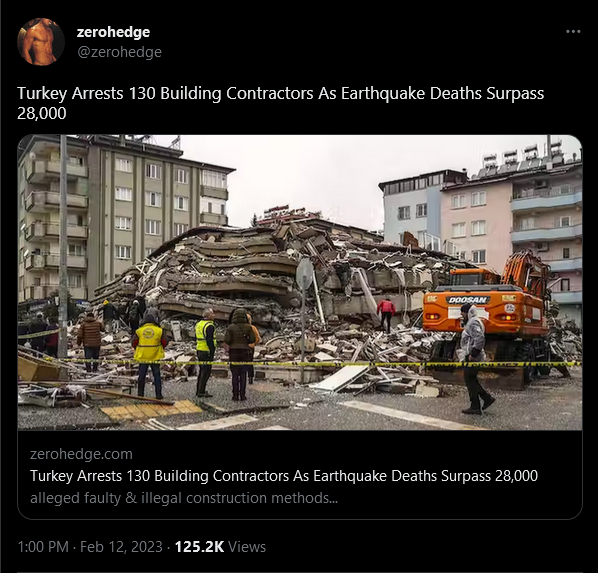
Task: Click "28,000" on the tweet's second line
Action: [x=42, y=113]
